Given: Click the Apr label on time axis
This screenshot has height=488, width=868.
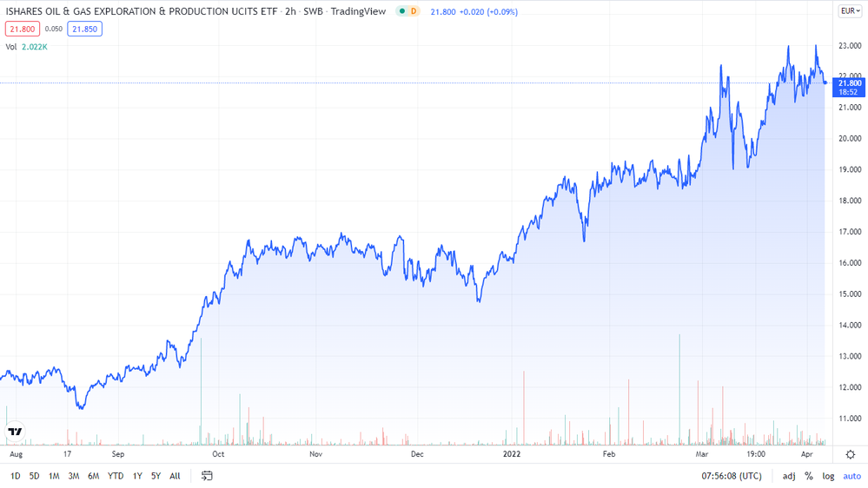Looking at the screenshot, I should point(807,454).
